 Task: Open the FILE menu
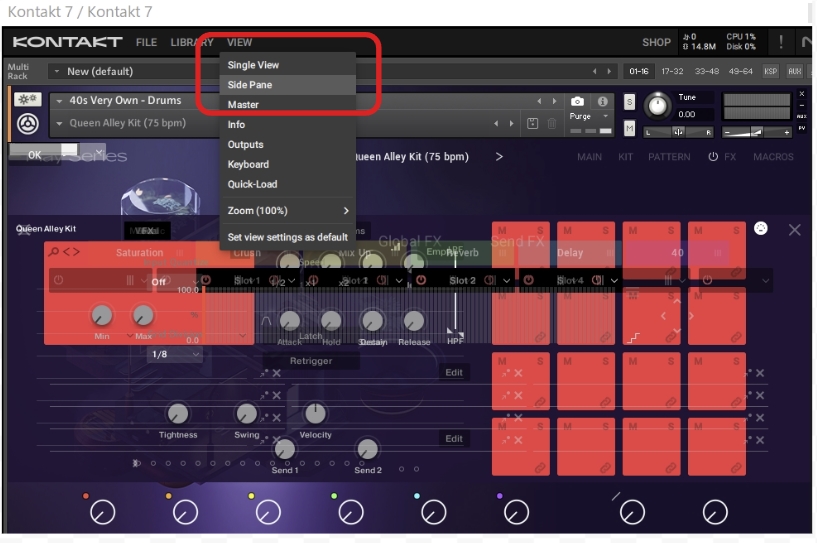pyautogui.click(x=146, y=42)
